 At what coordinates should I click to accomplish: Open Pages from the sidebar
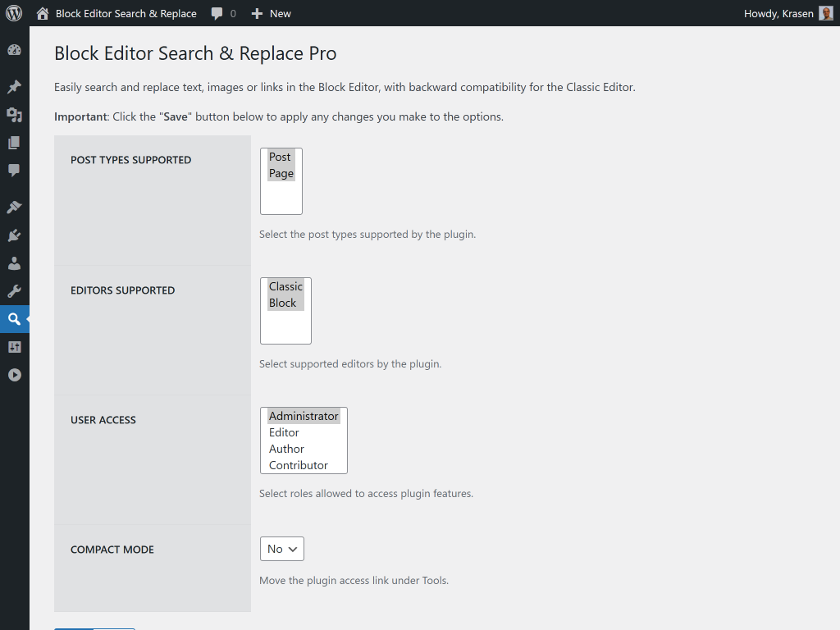15,143
